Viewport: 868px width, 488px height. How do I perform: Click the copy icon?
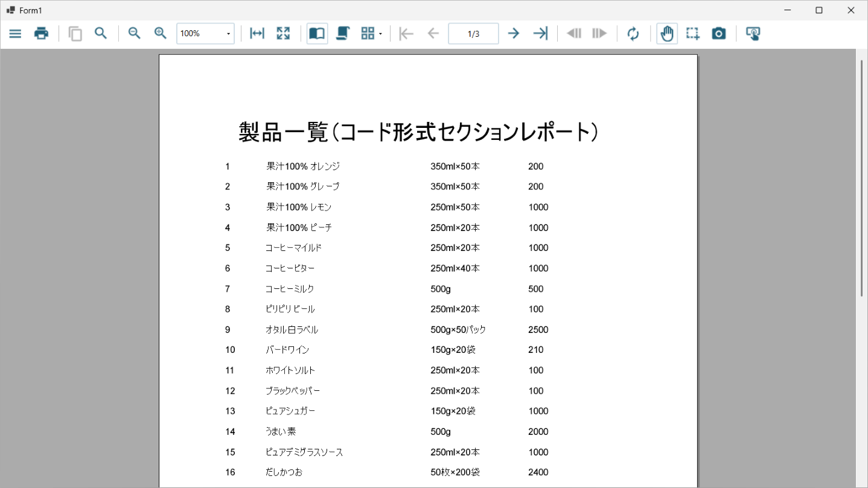tap(75, 34)
